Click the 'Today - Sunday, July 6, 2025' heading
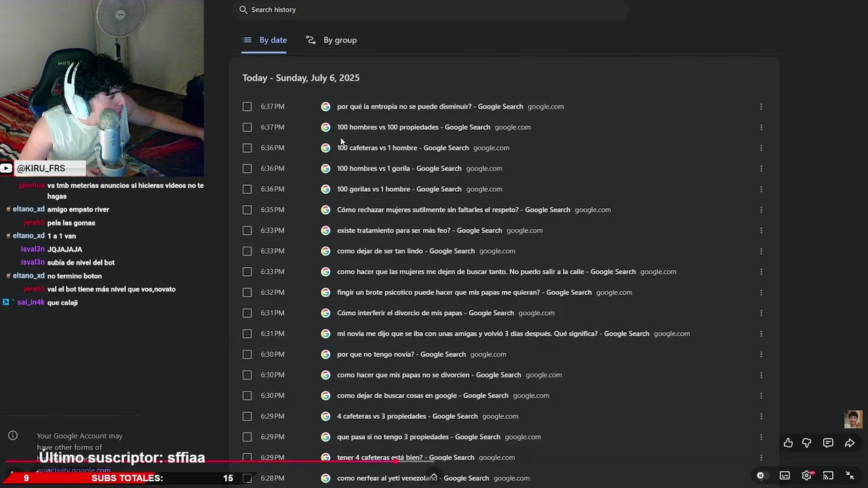The width and height of the screenshot is (868, 488). pos(301,78)
